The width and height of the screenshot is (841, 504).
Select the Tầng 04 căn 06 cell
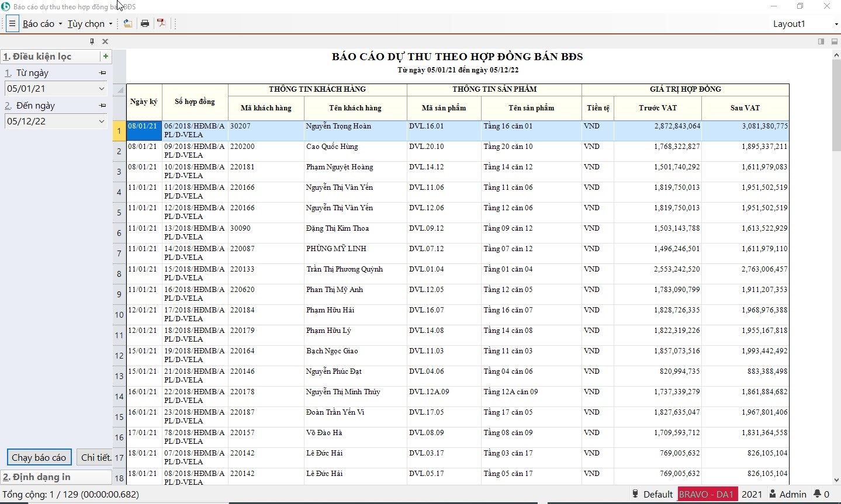click(x=531, y=376)
